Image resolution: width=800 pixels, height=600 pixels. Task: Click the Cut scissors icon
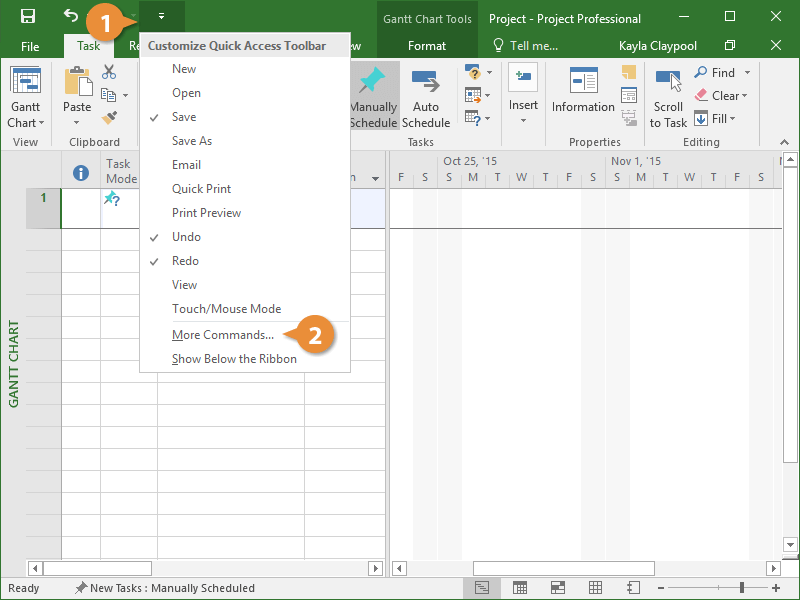coord(109,72)
